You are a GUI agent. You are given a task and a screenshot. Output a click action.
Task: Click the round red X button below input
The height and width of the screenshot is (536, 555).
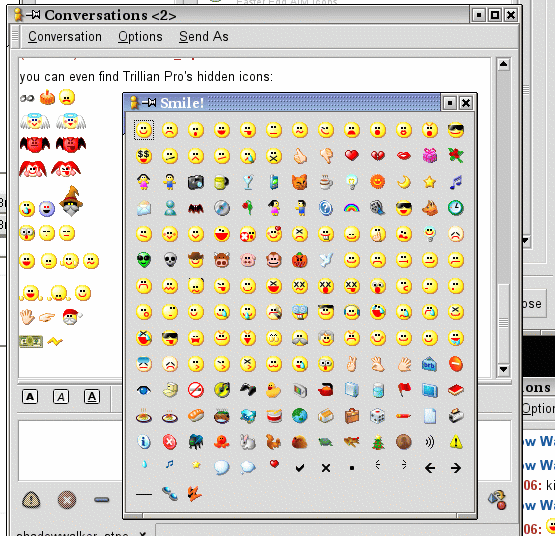[67, 500]
